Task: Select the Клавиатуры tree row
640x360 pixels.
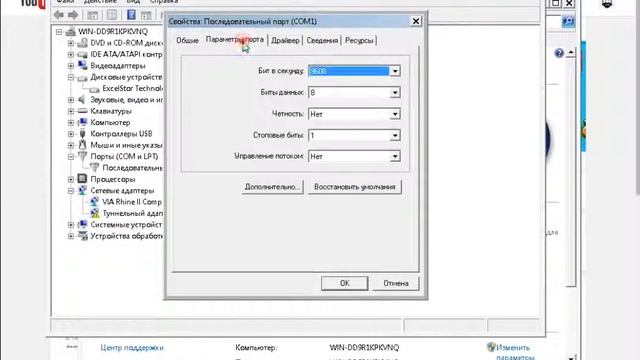Action: [x=111, y=111]
